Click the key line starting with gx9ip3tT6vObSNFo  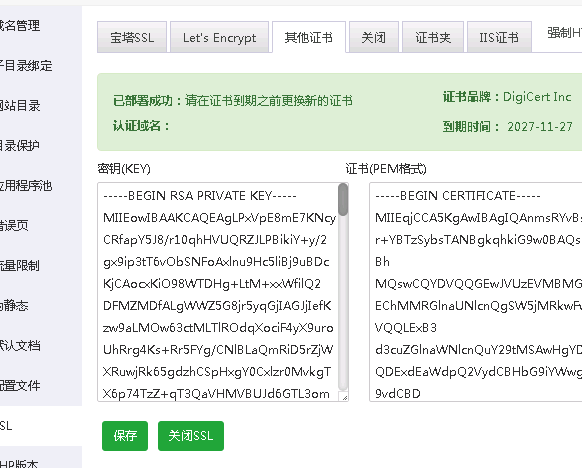point(216,262)
